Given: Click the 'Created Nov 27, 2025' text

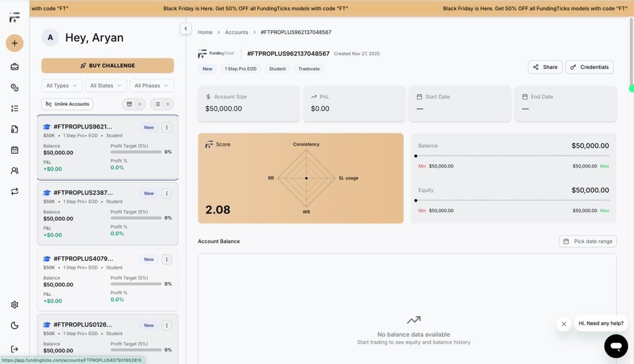Looking at the screenshot, I should click(357, 54).
